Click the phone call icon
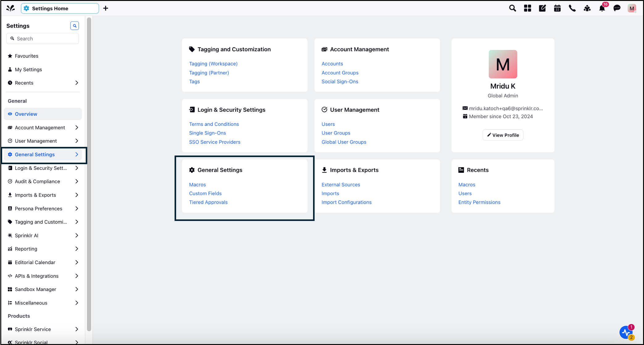Screen dimensions: 644x345 pyautogui.click(x=572, y=8)
